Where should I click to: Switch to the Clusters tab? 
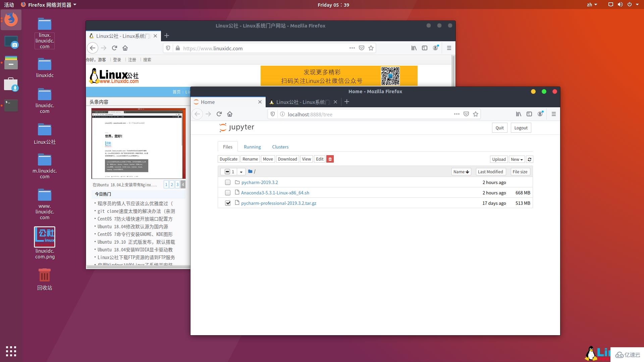pos(280,147)
